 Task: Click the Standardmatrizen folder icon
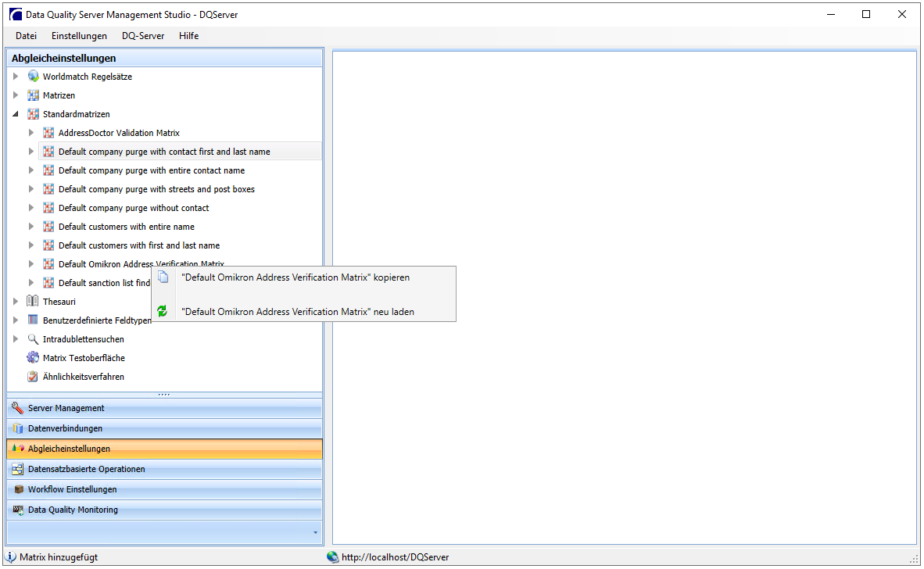[33, 114]
